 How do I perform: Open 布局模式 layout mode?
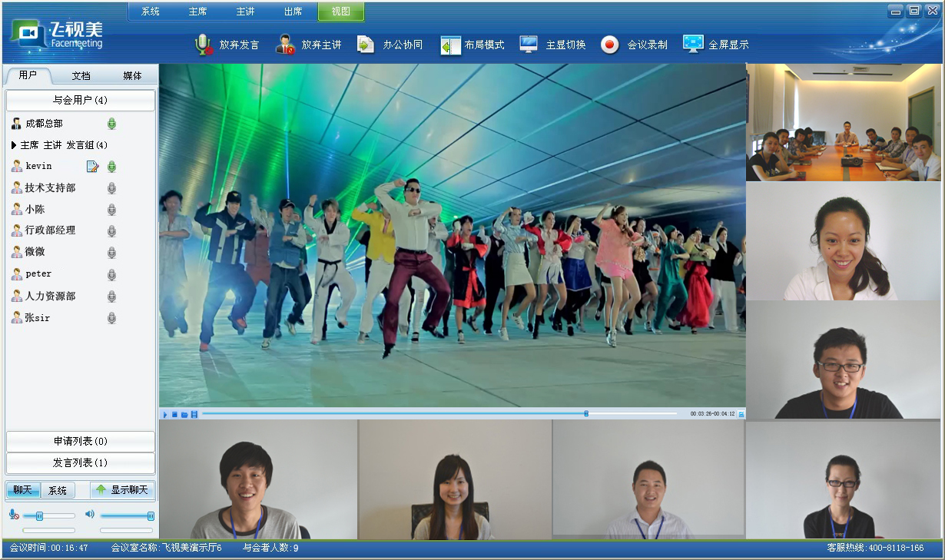tap(450, 45)
